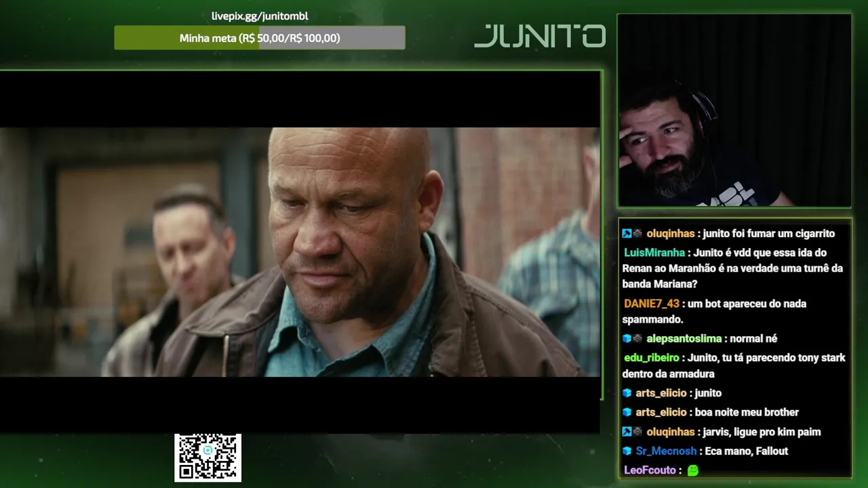Viewport: 868px width, 488px height.
Task: Click the gray badge next to oluqinhas' cigarrito message
Action: click(x=637, y=233)
